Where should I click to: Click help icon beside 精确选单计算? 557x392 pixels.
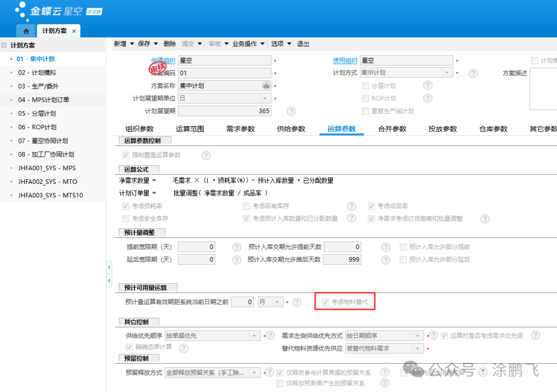point(183,348)
